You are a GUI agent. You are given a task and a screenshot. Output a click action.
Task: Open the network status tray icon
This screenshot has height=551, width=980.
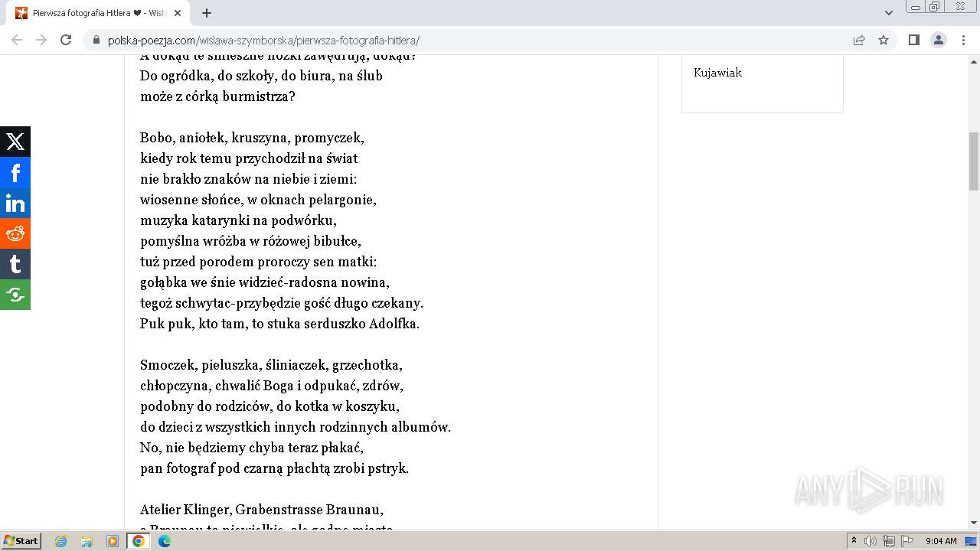tap(889, 541)
